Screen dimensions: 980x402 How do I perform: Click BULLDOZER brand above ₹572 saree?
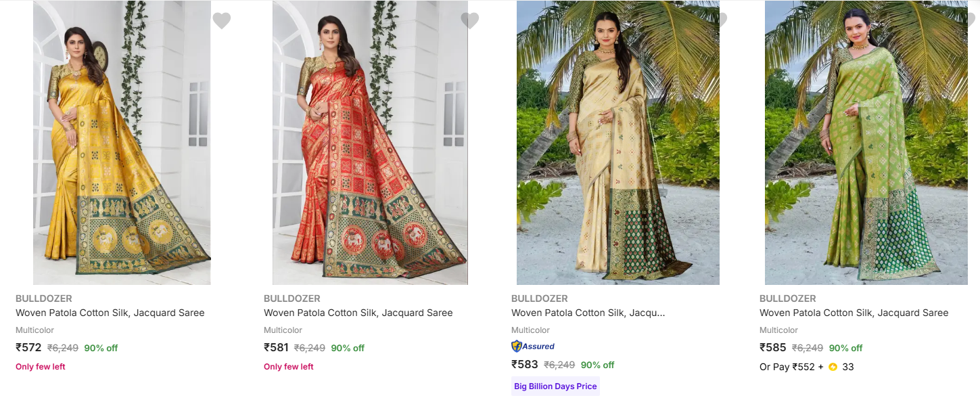point(44,298)
